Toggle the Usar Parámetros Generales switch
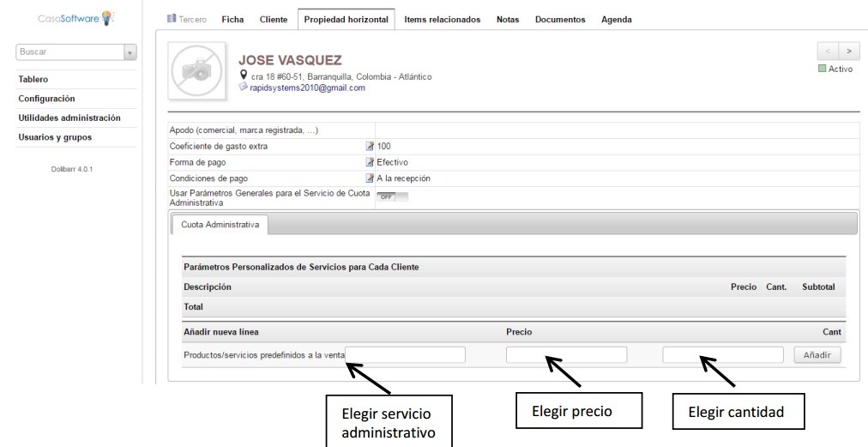 pyautogui.click(x=392, y=196)
